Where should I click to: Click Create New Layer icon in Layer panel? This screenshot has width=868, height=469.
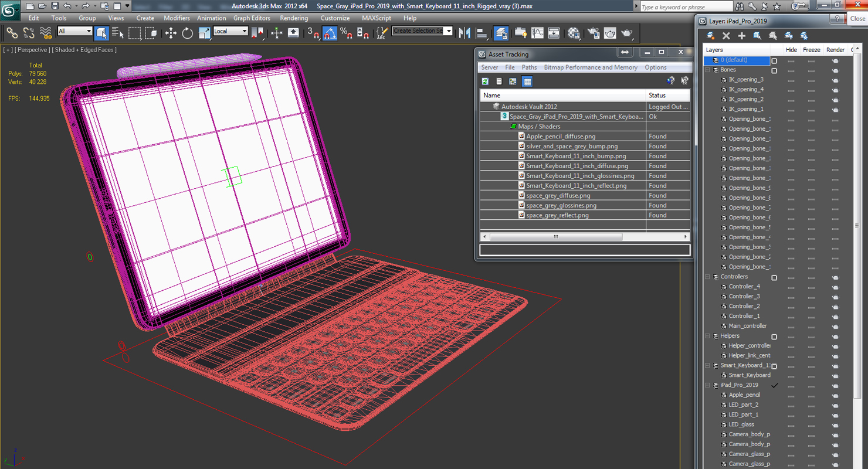click(710, 36)
